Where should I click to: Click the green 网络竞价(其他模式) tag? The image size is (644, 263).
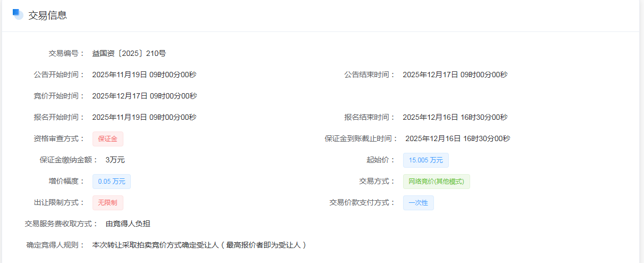pyautogui.click(x=436, y=182)
